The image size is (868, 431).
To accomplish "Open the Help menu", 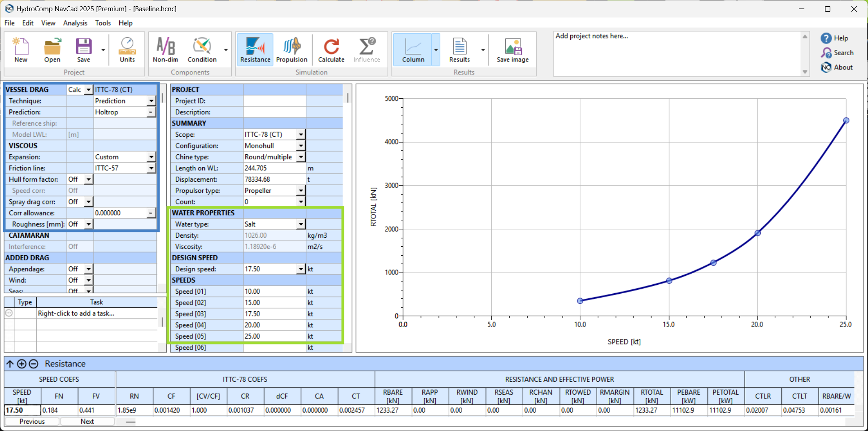I will (x=126, y=23).
